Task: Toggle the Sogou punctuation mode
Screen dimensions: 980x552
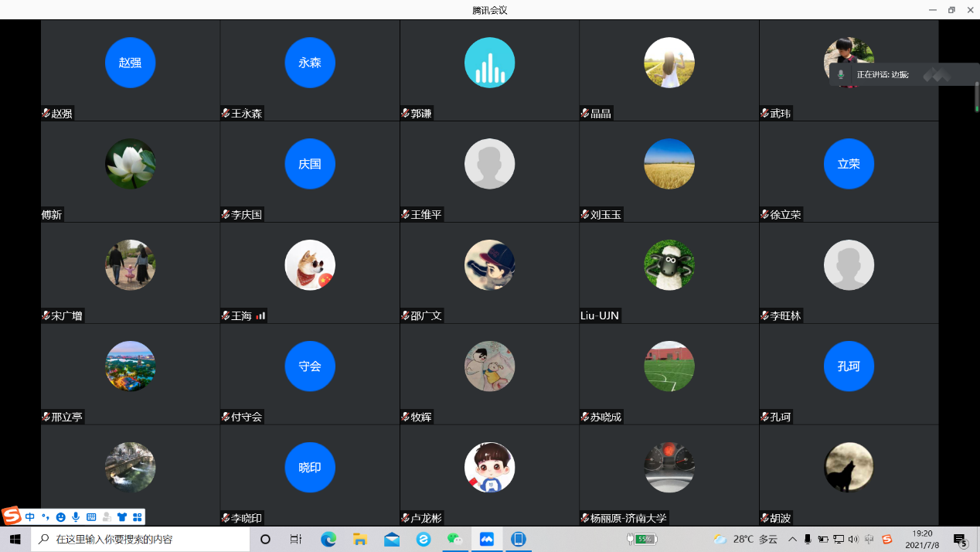Action: 45,516
